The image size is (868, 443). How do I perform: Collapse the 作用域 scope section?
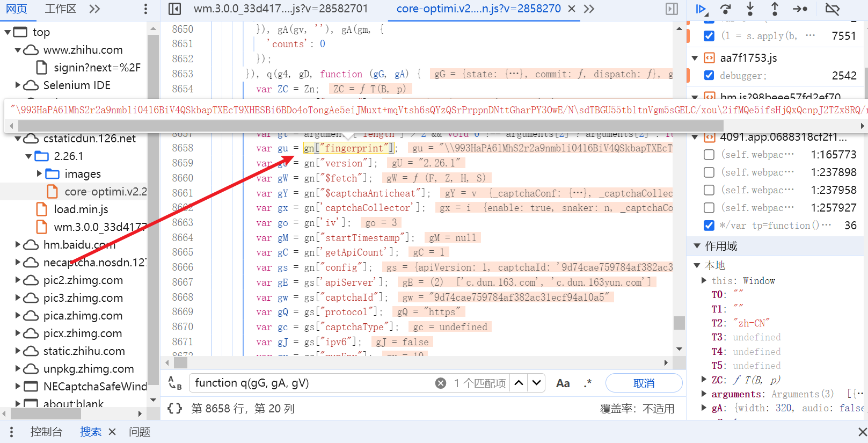tap(697, 246)
